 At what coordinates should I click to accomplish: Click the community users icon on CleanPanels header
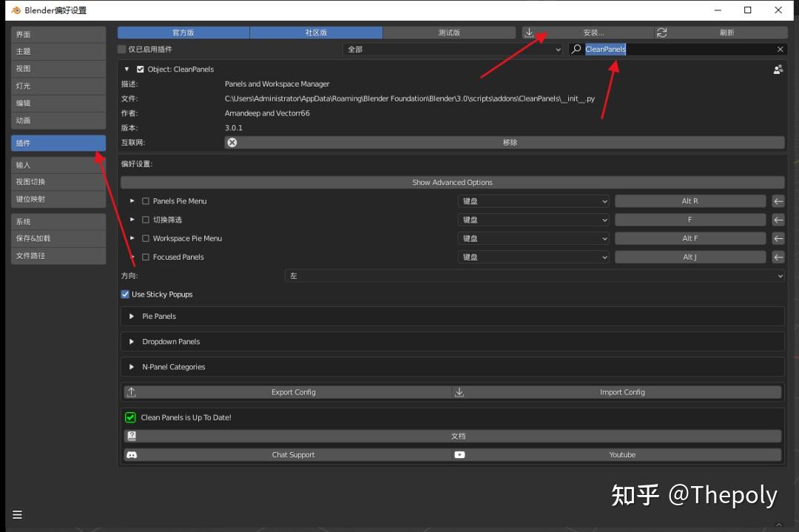click(778, 69)
